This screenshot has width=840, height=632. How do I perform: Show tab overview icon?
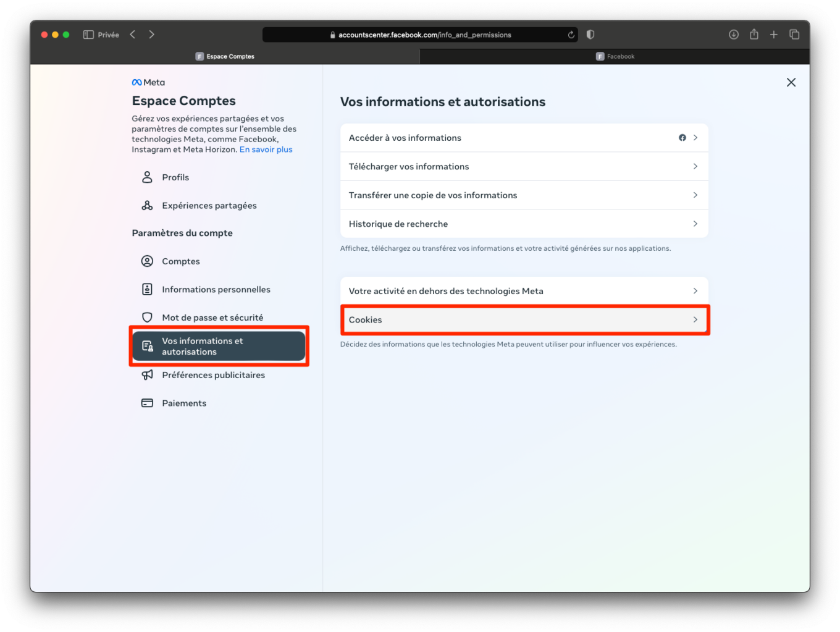point(794,35)
